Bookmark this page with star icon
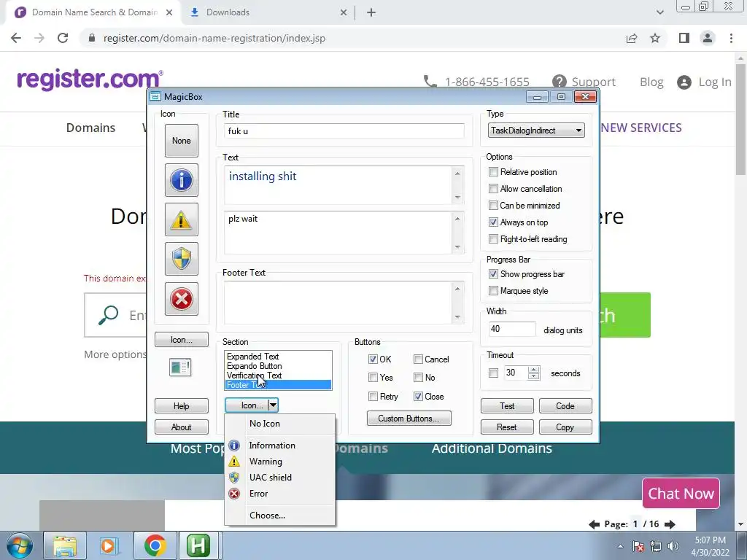This screenshot has width=747, height=560. pos(655,38)
